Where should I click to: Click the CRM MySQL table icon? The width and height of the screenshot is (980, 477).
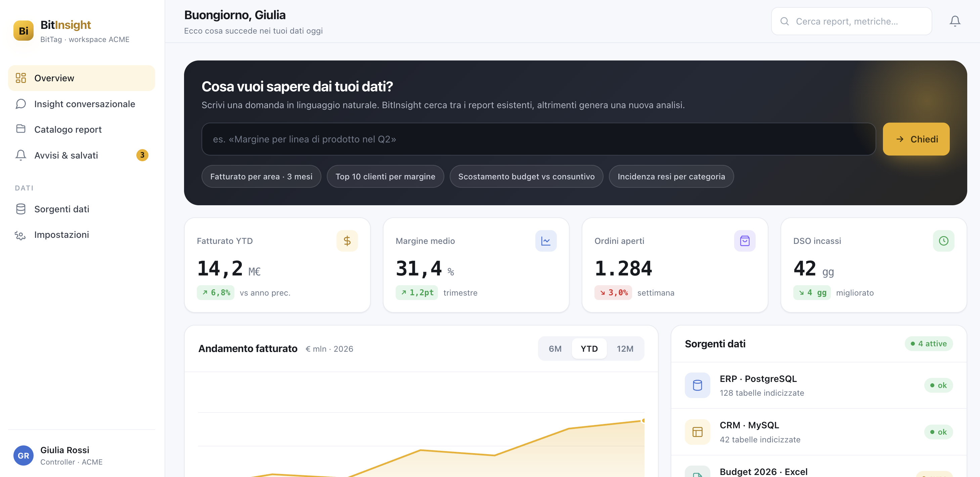coord(697,432)
